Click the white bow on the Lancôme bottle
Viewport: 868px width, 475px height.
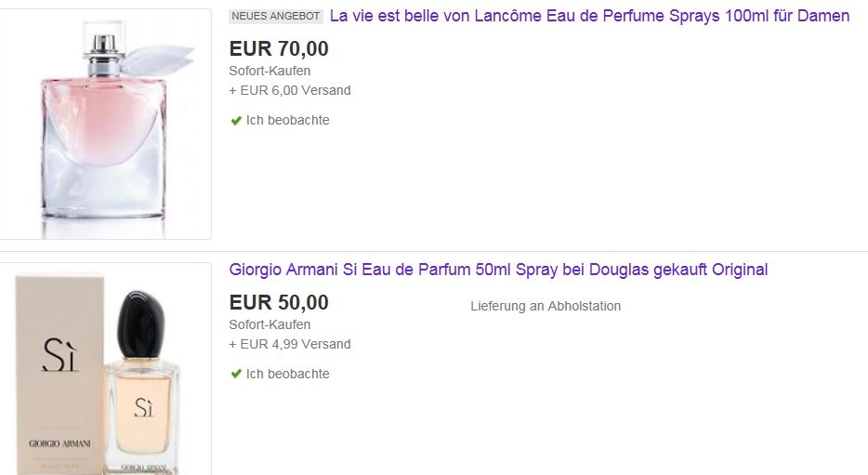click(158, 59)
